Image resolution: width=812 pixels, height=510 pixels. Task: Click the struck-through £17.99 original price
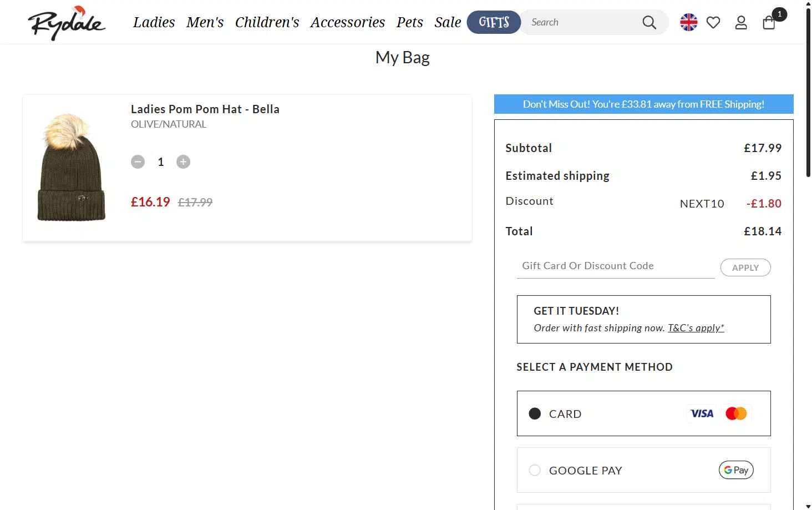click(x=195, y=203)
